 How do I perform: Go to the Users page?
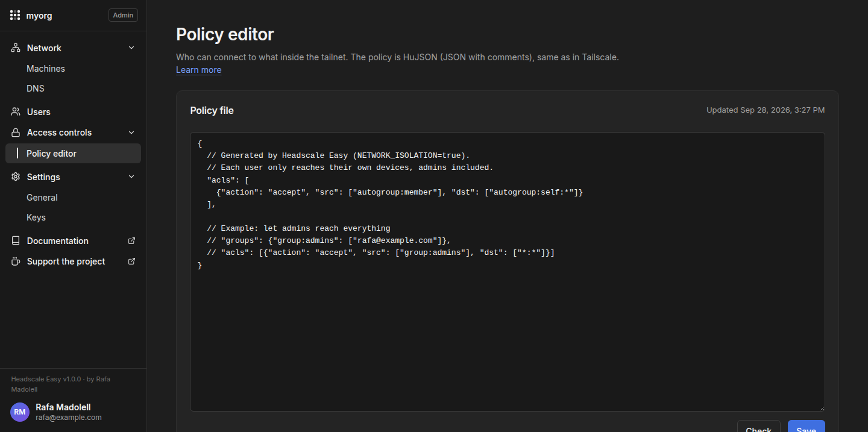click(39, 112)
